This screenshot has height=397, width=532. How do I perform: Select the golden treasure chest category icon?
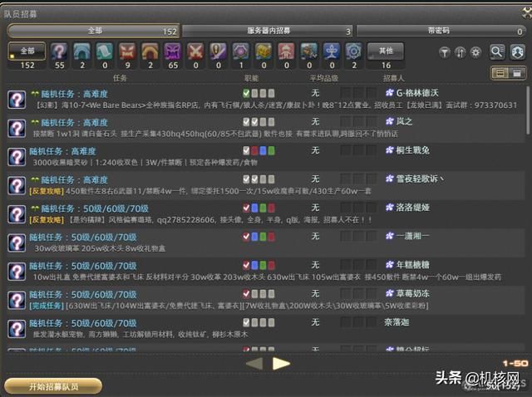(x=264, y=51)
